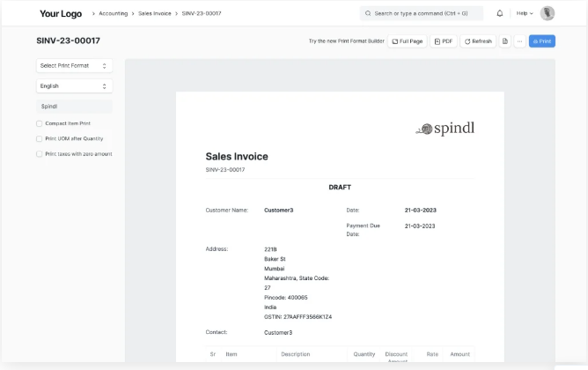This screenshot has height=370, width=588.
Task: Click the document icon button beside Refresh
Action: (x=504, y=41)
